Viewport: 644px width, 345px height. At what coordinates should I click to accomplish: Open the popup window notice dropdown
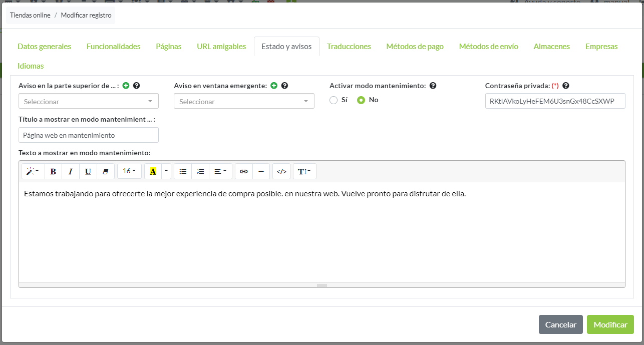[244, 101]
